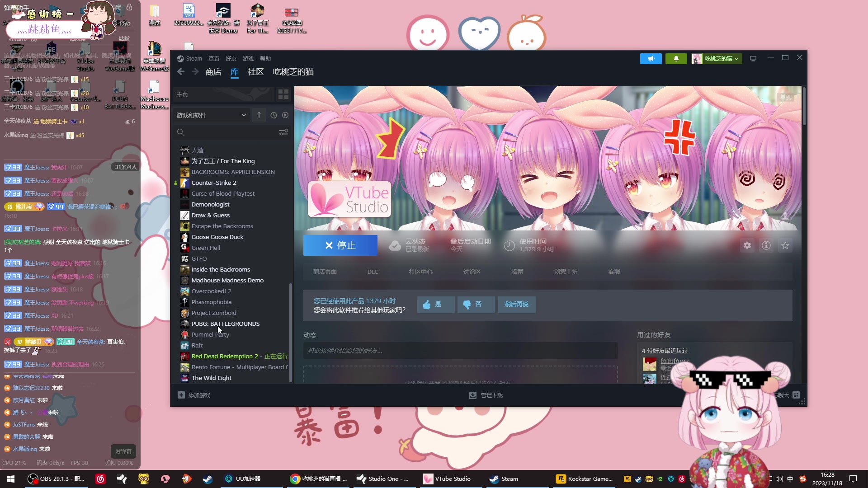Select Red Dead Redemption 2 in the library
This screenshot has height=488, width=868.
(225, 356)
